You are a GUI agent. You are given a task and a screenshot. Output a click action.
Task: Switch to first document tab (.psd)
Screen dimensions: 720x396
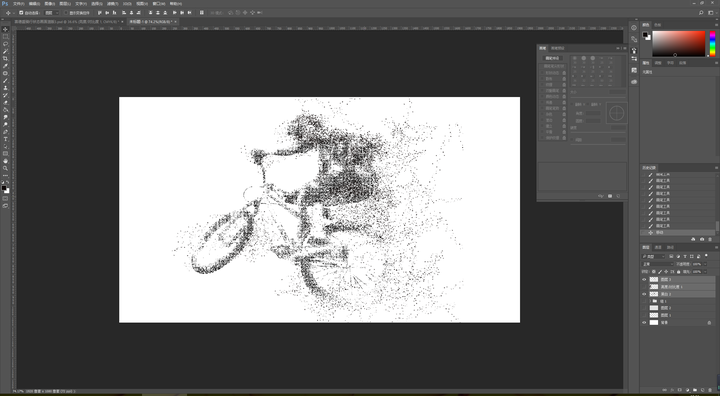coord(68,22)
